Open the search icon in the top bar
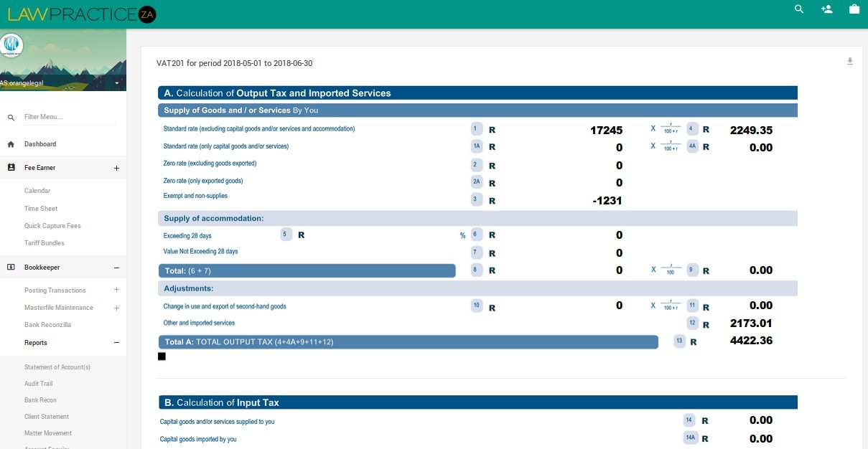Image resolution: width=868 pixels, height=449 pixels. [x=798, y=9]
